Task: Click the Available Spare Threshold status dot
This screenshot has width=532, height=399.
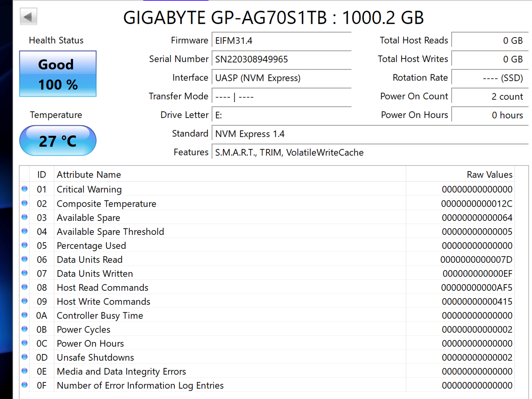Action: (25, 231)
